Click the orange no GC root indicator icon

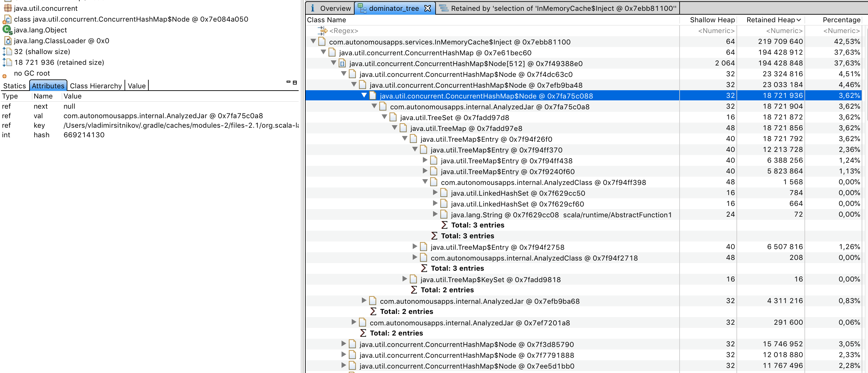click(x=5, y=75)
